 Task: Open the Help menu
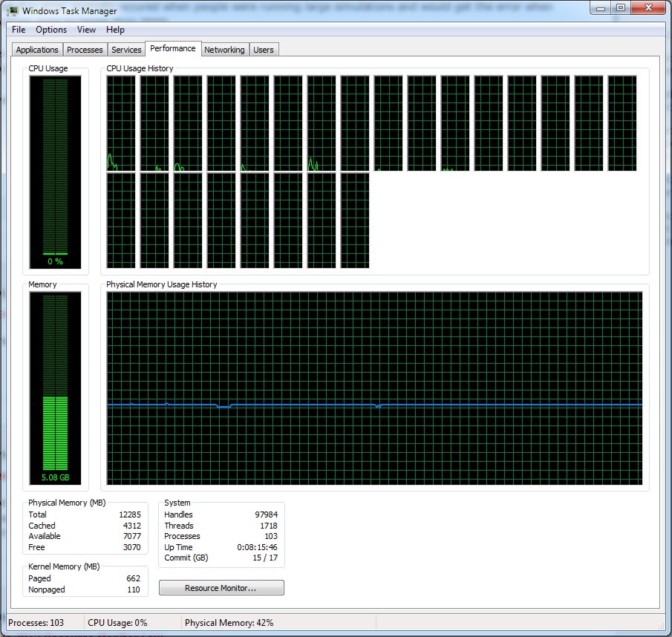pyautogui.click(x=115, y=30)
